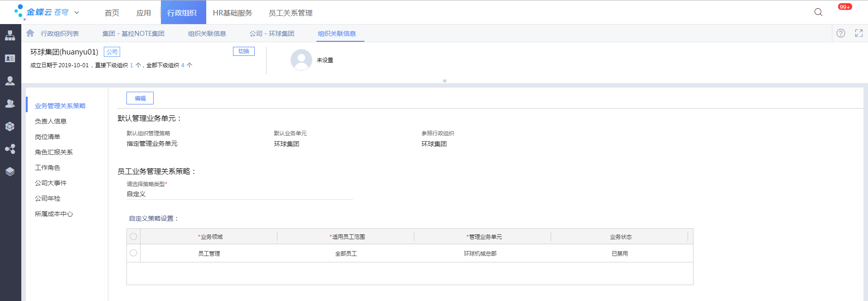
Task: Click the multi-user group icon in sidebar
Action: [10, 104]
